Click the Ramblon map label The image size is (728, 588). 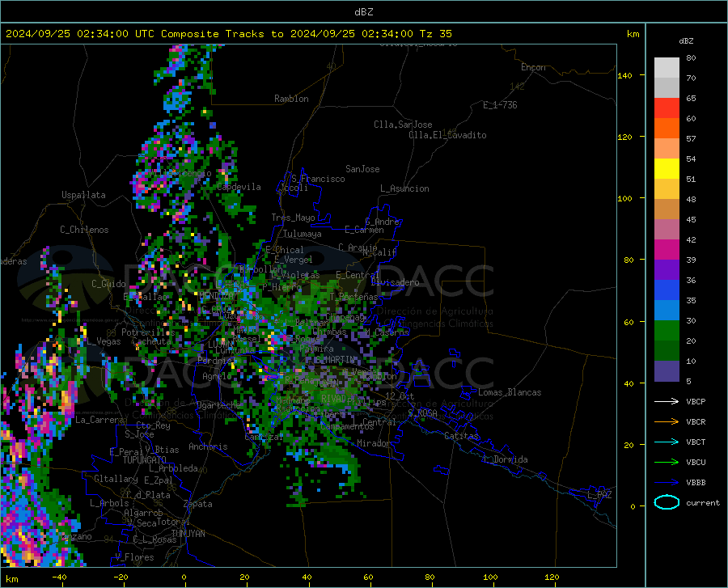point(291,99)
